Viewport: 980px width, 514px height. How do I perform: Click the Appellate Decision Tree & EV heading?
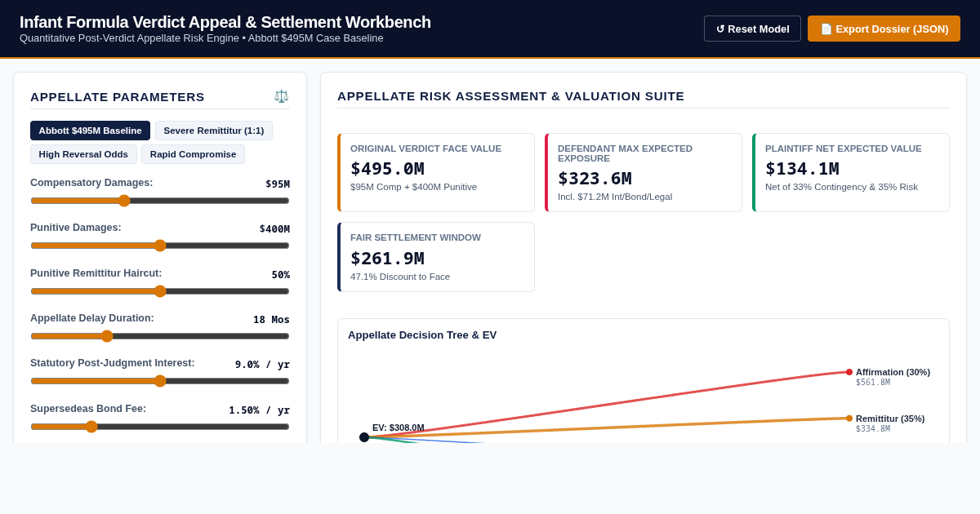(x=422, y=335)
